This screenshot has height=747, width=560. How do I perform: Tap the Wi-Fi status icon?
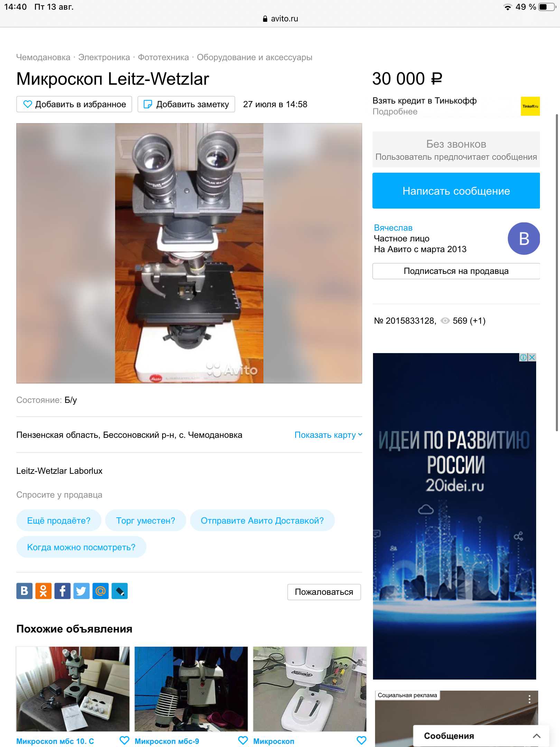(507, 7)
